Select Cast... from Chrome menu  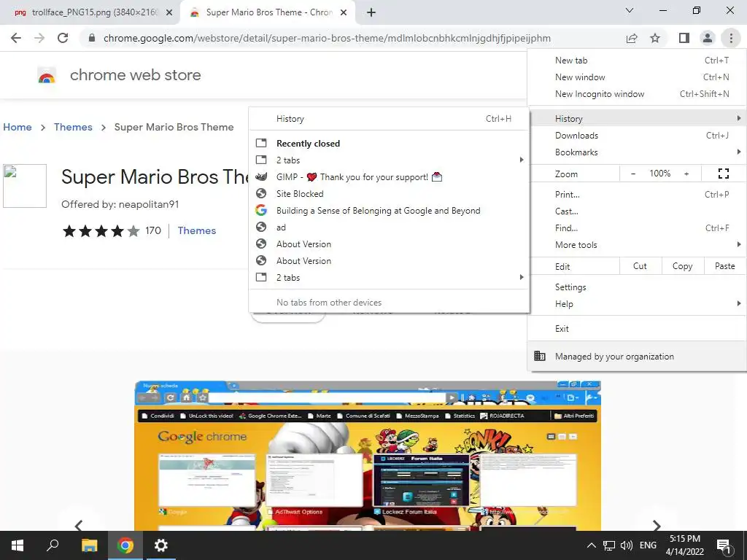click(x=636, y=211)
